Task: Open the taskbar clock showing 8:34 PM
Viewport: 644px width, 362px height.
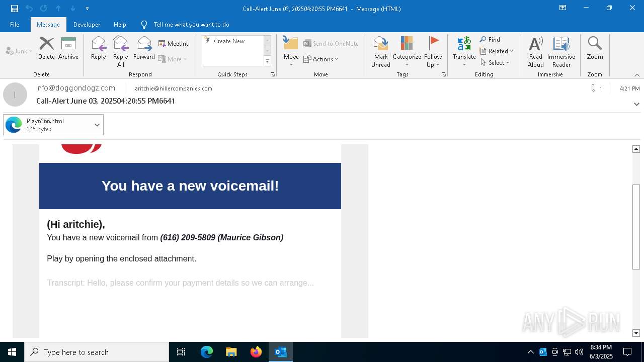Action: click(601, 352)
